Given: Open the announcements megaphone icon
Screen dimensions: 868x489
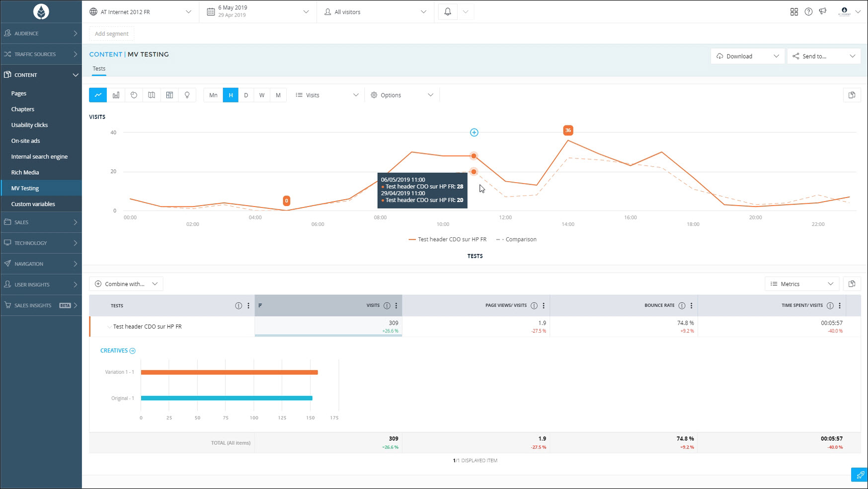Looking at the screenshot, I should click(823, 11).
